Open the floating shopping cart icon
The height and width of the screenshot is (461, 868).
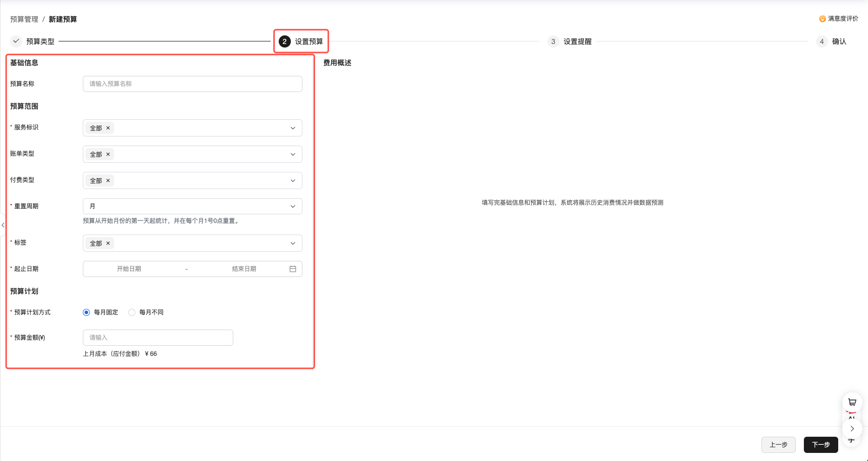point(852,402)
